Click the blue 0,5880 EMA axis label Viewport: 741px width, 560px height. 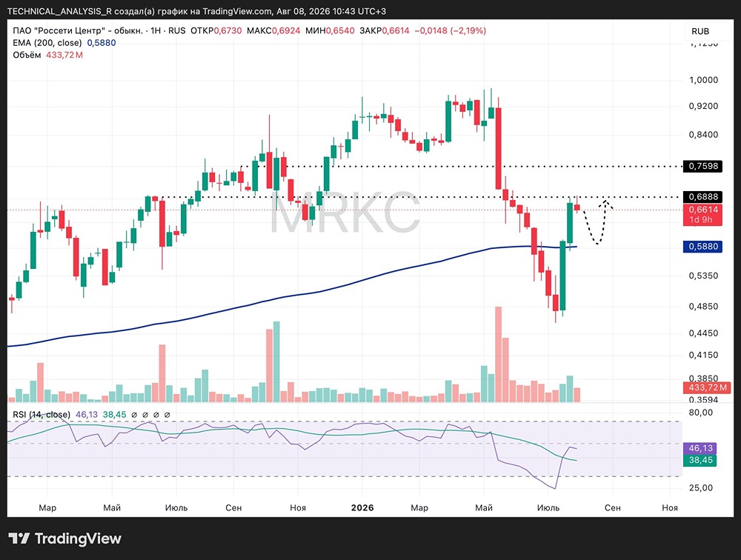click(x=702, y=246)
